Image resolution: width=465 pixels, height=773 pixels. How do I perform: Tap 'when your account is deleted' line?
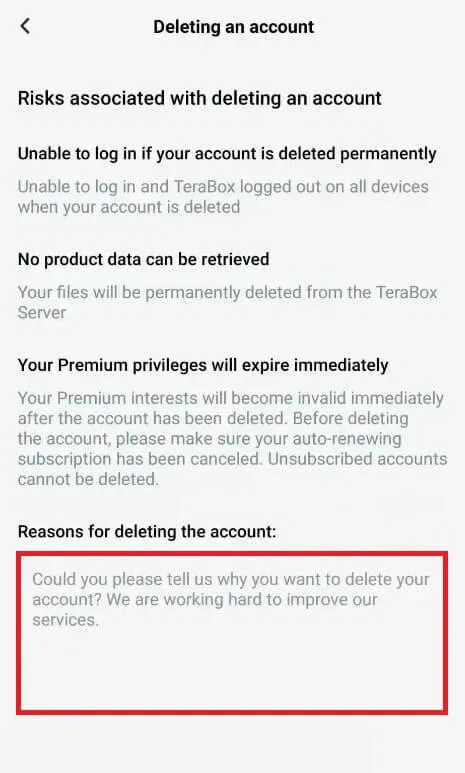129,207
